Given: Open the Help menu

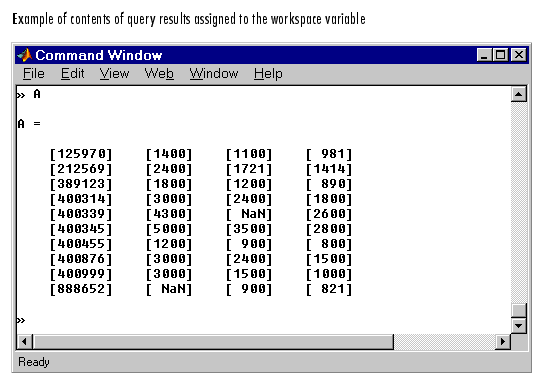Looking at the screenshot, I should 268,74.
